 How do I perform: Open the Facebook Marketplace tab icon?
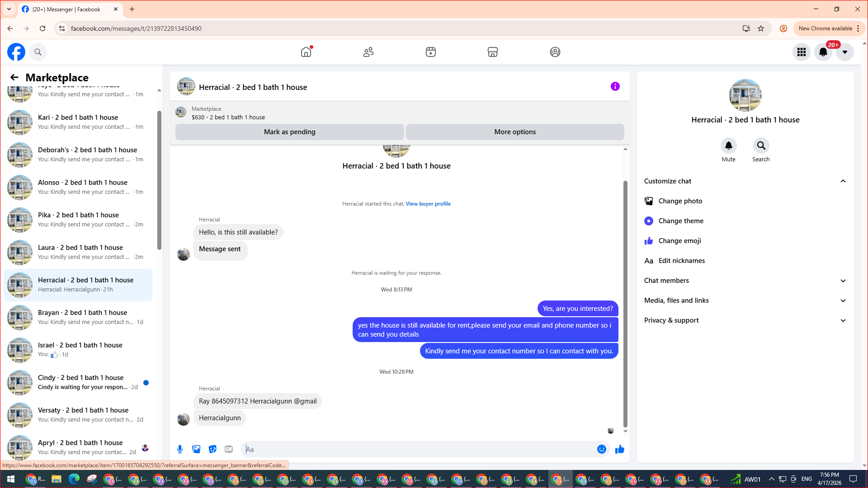493,52
